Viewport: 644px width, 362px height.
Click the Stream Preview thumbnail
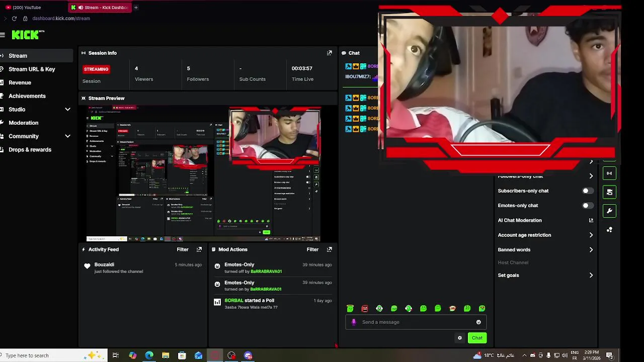[203, 173]
